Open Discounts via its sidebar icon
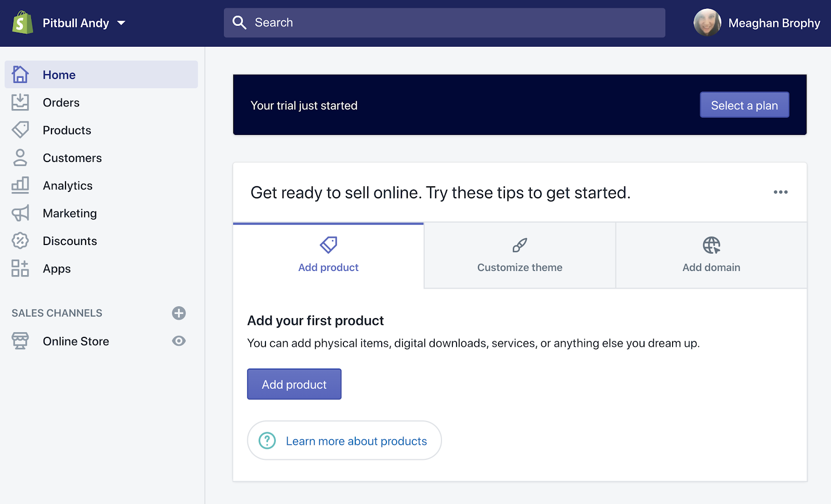The width and height of the screenshot is (831, 504). coord(20,241)
